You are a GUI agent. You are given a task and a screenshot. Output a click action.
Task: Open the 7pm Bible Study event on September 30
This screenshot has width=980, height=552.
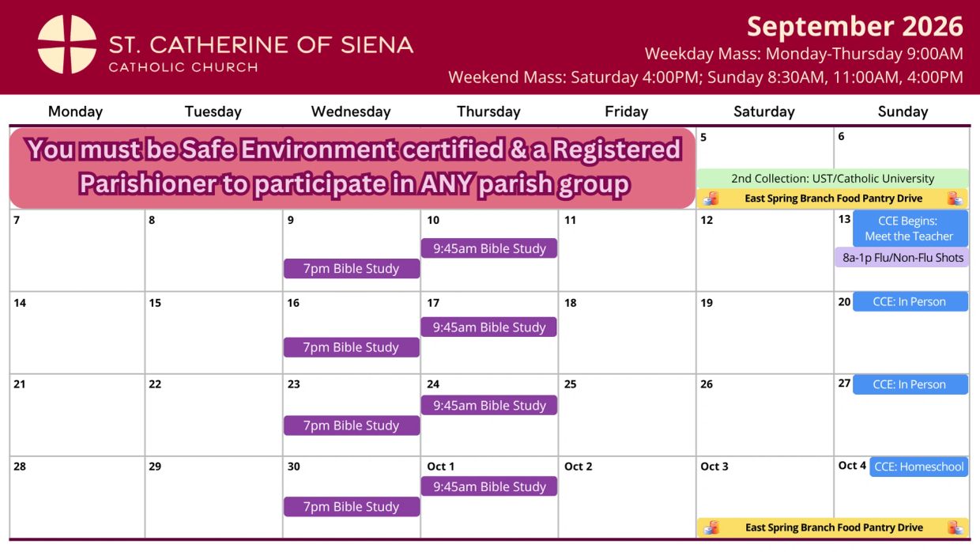352,507
